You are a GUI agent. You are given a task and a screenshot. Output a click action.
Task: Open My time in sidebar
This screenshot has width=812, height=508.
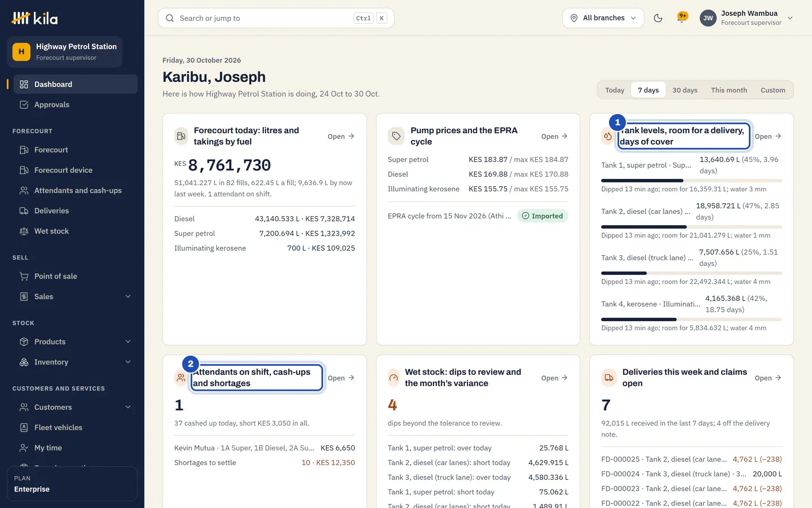coord(76,448)
